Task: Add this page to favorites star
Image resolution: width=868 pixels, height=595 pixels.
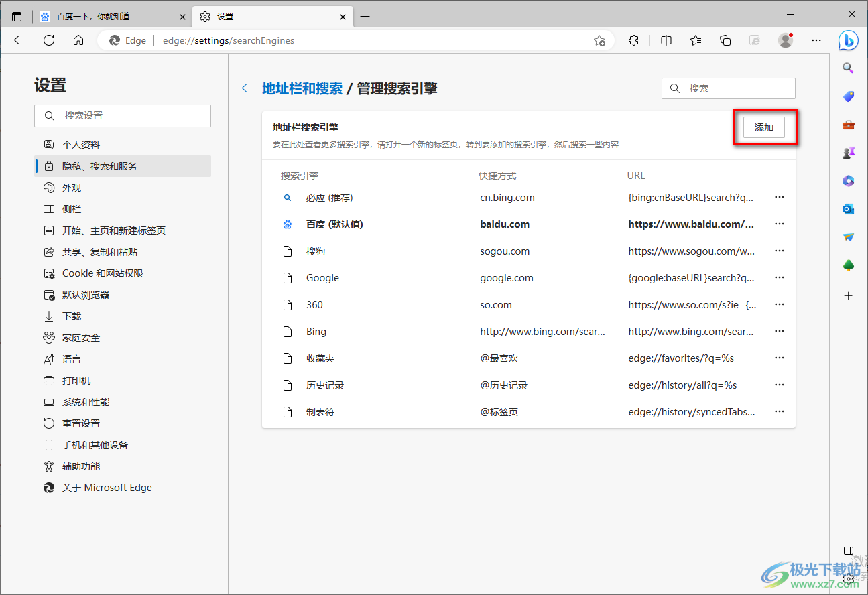Action: click(x=599, y=41)
